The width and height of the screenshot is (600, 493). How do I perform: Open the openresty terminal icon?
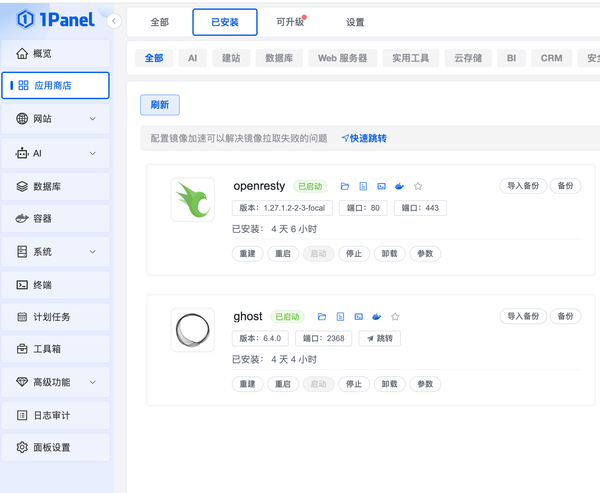(381, 186)
